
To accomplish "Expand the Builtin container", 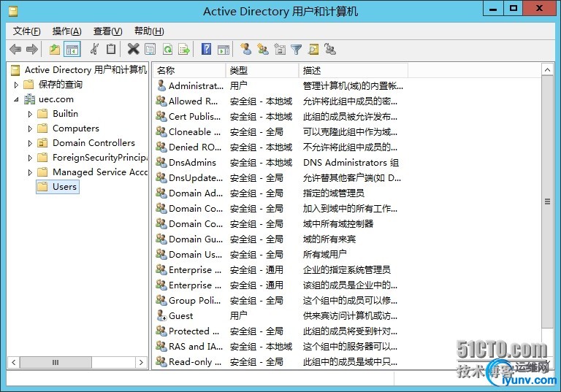I will click(x=30, y=114).
